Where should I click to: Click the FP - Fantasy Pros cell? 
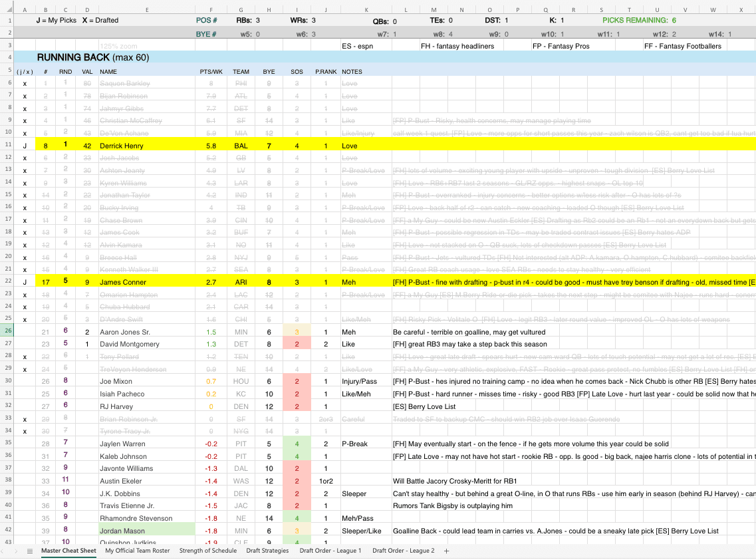tap(561, 46)
